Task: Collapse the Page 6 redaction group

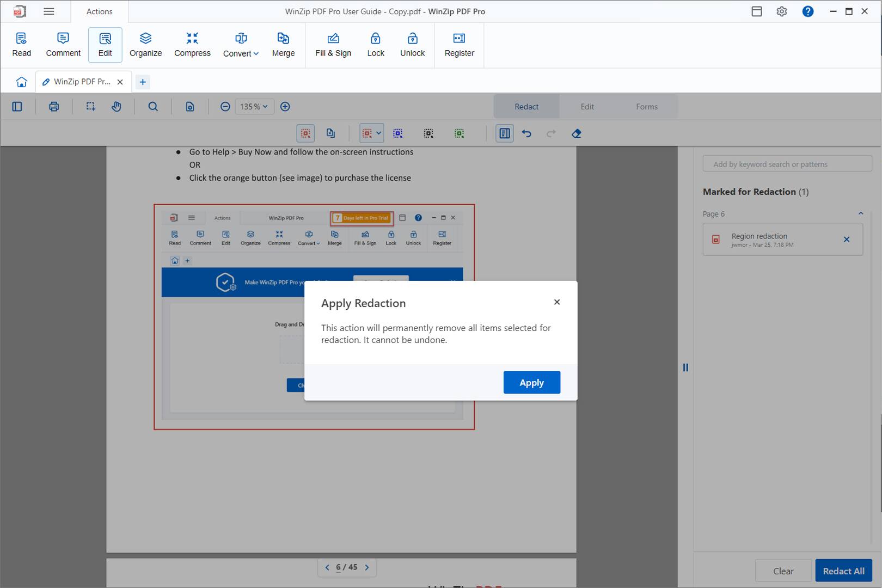Action: click(861, 213)
